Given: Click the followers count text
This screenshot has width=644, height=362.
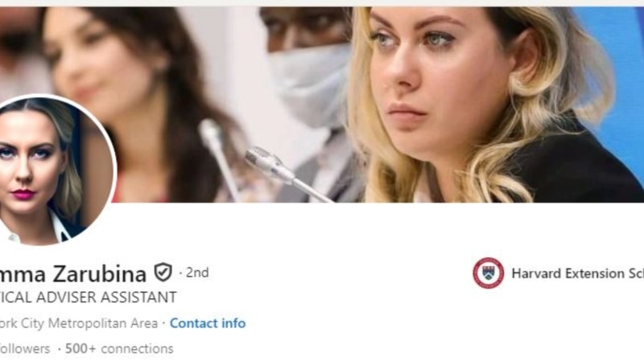Looking at the screenshot, I should tap(25, 348).
